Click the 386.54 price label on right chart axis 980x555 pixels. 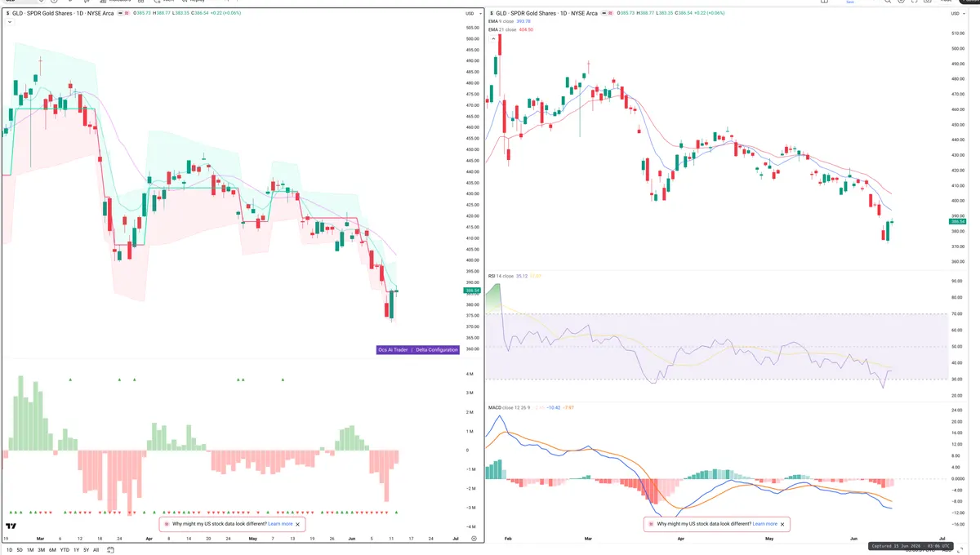point(958,221)
